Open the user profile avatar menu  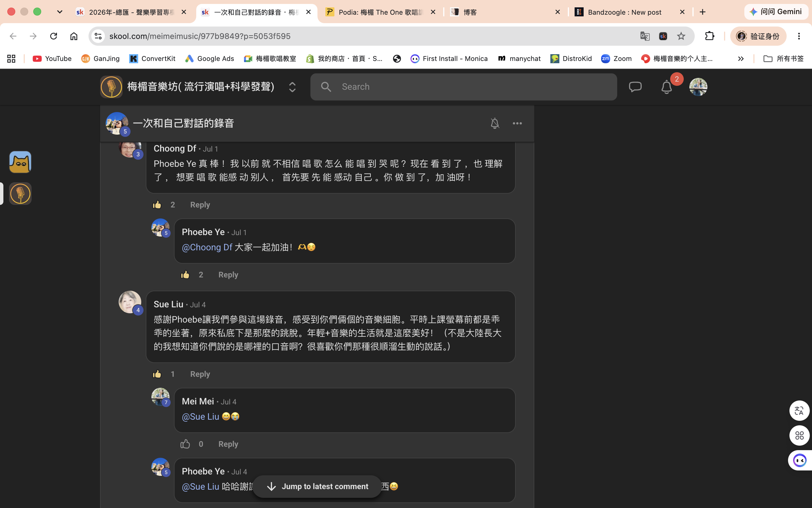pos(698,87)
